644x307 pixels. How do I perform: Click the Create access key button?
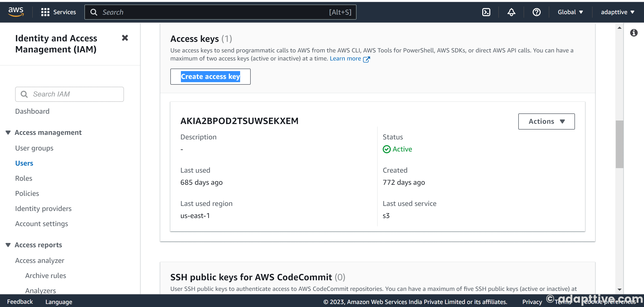(210, 76)
